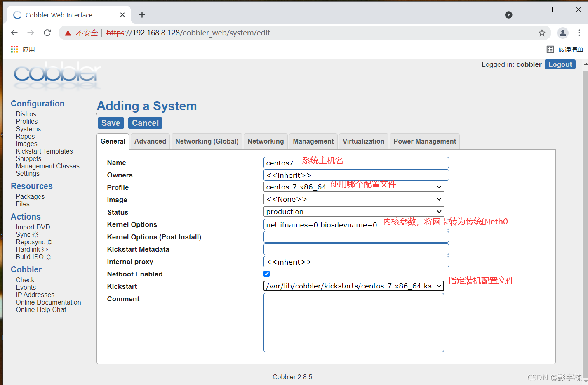Open the Power Management tab
This screenshot has width=588, height=385.
pyautogui.click(x=425, y=141)
